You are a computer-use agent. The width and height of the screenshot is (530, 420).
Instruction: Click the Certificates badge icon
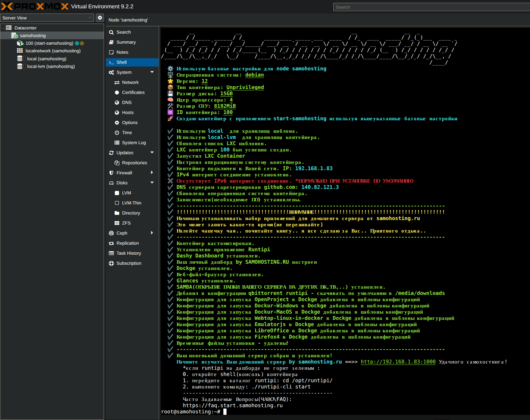coord(117,93)
